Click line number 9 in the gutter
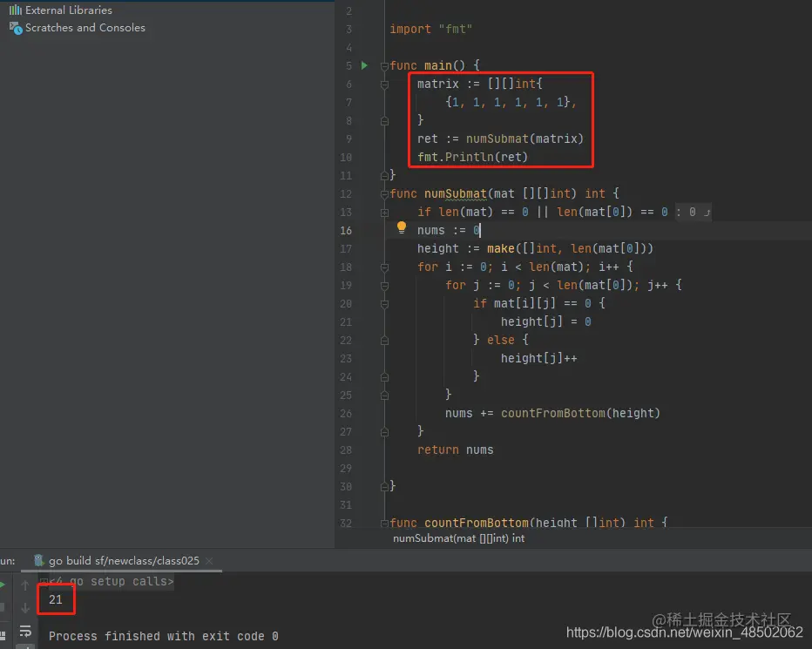The width and height of the screenshot is (812, 649). click(348, 139)
